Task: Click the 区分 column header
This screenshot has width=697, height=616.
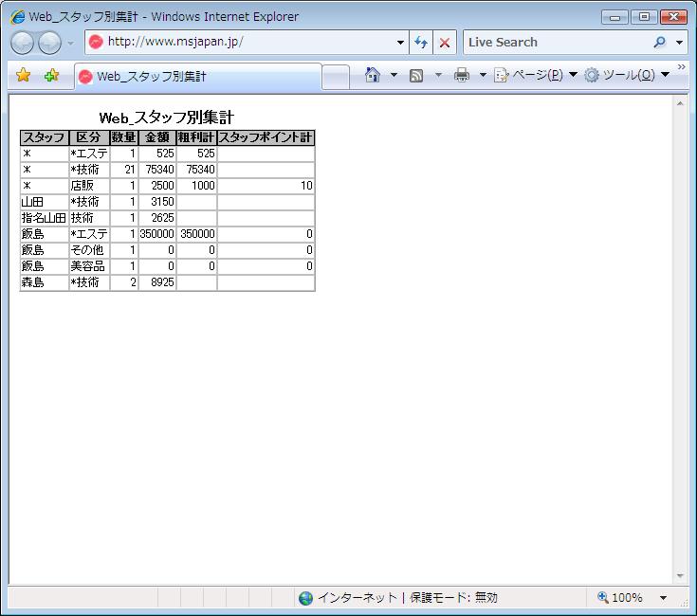Action: tap(89, 137)
